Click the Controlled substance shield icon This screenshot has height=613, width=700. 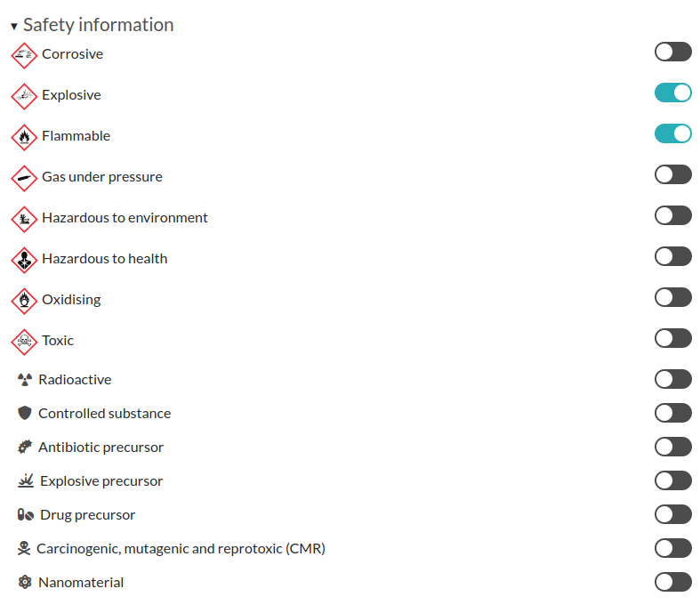(x=25, y=414)
